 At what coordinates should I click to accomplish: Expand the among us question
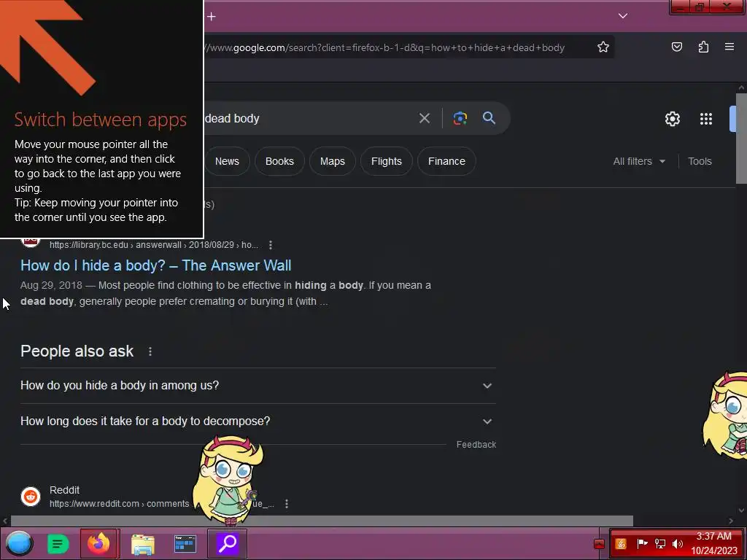pyautogui.click(x=258, y=385)
